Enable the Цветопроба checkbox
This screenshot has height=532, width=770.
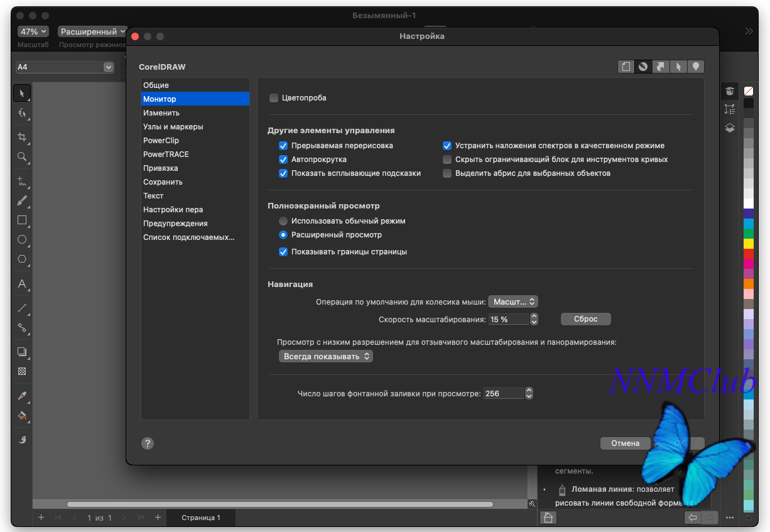pyautogui.click(x=274, y=98)
